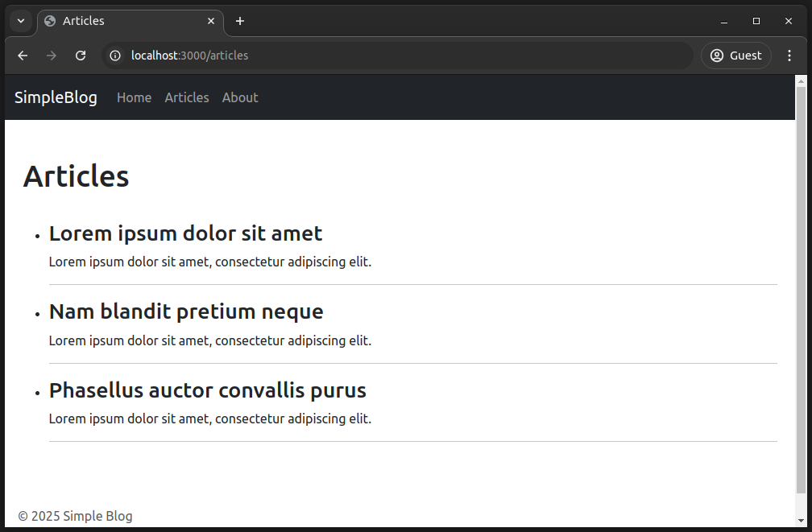The image size is (812, 532).
Task: Click the page scrollbar on the right
Action: tap(801, 282)
